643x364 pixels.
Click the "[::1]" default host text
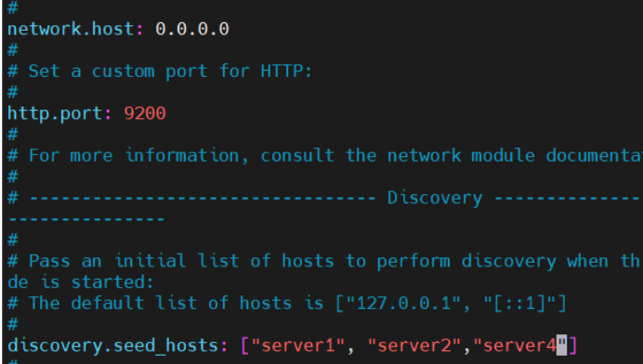[x=519, y=304]
